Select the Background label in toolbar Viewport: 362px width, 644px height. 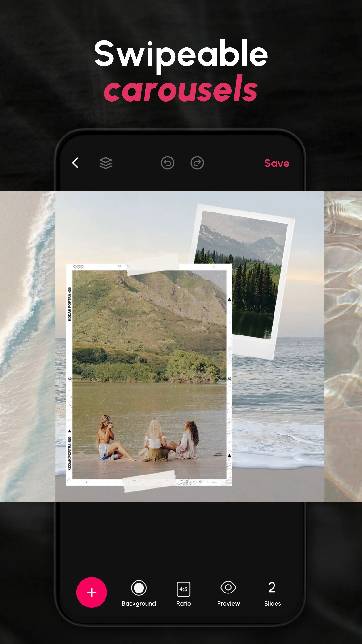pos(139,604)
